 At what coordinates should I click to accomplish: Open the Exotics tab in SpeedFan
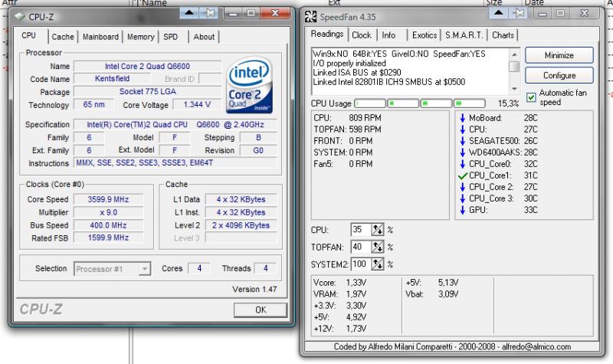tap(425, 35)
